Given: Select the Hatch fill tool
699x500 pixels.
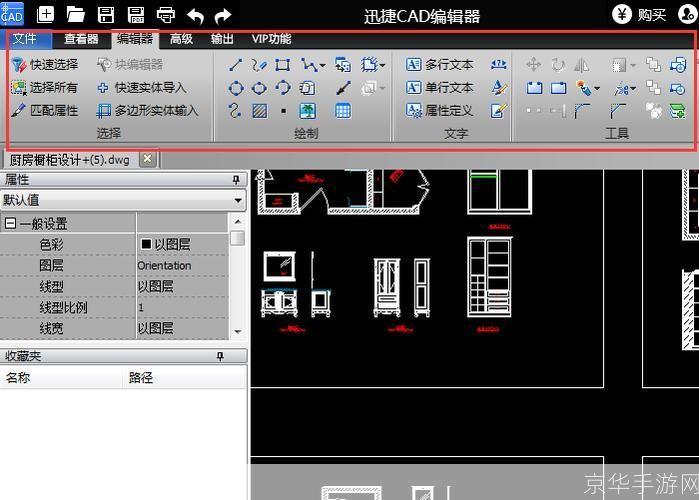Looking at the screenshot, I should pyautogui.click(x=260, y=111).
